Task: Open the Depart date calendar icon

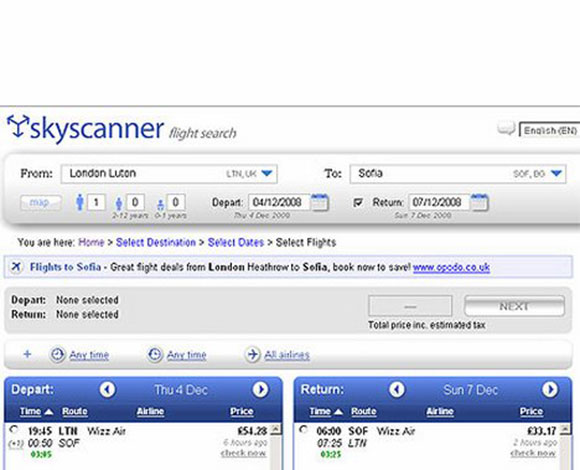Action: click(x=320, y=203)
